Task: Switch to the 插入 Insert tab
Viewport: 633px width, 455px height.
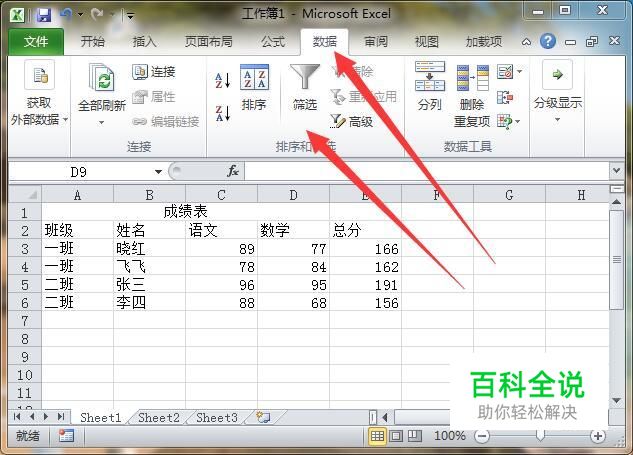Action: click(144, 41)
